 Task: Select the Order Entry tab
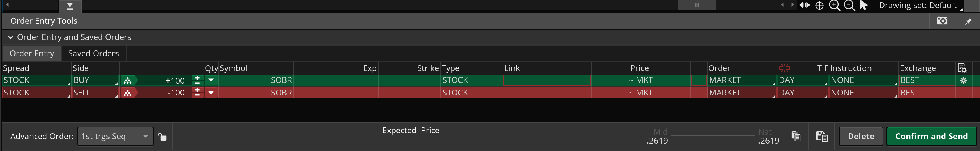32,54
